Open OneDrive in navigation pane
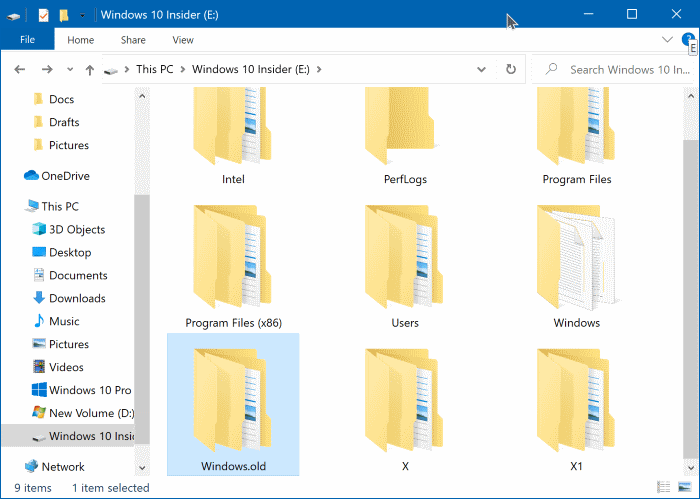The width and height of the screenshot is (700, 499). pyautogui.click(x=57, y=176)
